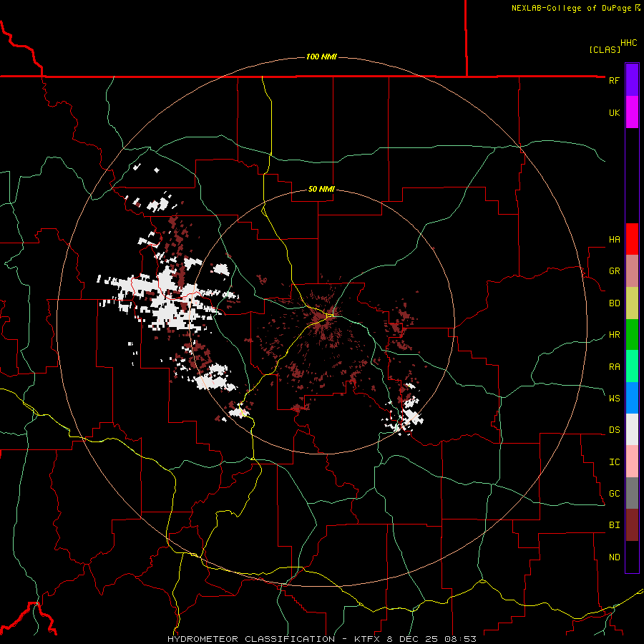Click the ND legend label
Viewport: 644px width, 644px height.
pyautogui.click(x=614, y=557)
